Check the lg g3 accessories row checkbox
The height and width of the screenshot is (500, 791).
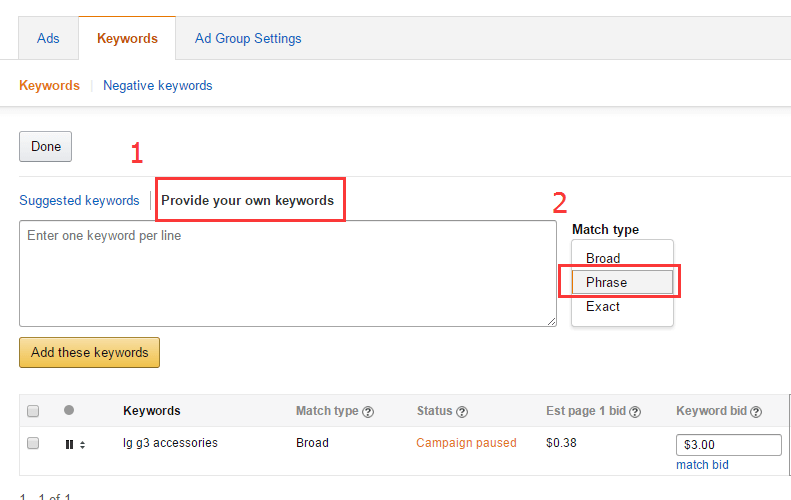33,443
